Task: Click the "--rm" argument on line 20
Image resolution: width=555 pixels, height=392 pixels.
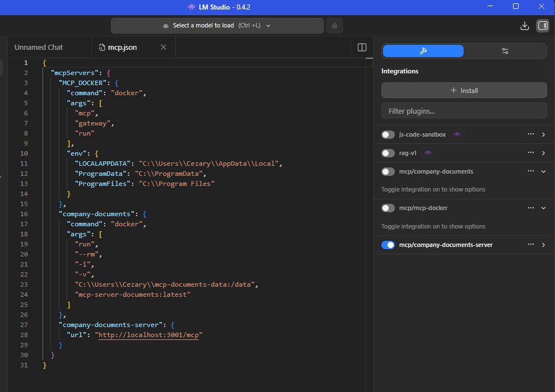Action: click(86, 254)
